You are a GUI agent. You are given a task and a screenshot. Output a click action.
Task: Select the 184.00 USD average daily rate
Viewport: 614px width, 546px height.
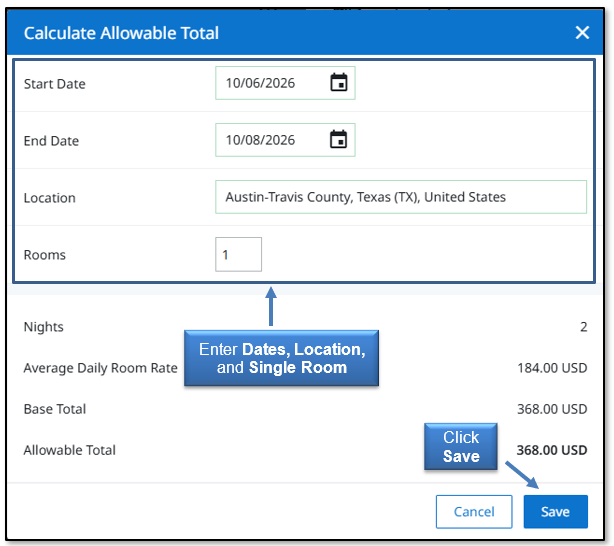click(x=552, y=368)
